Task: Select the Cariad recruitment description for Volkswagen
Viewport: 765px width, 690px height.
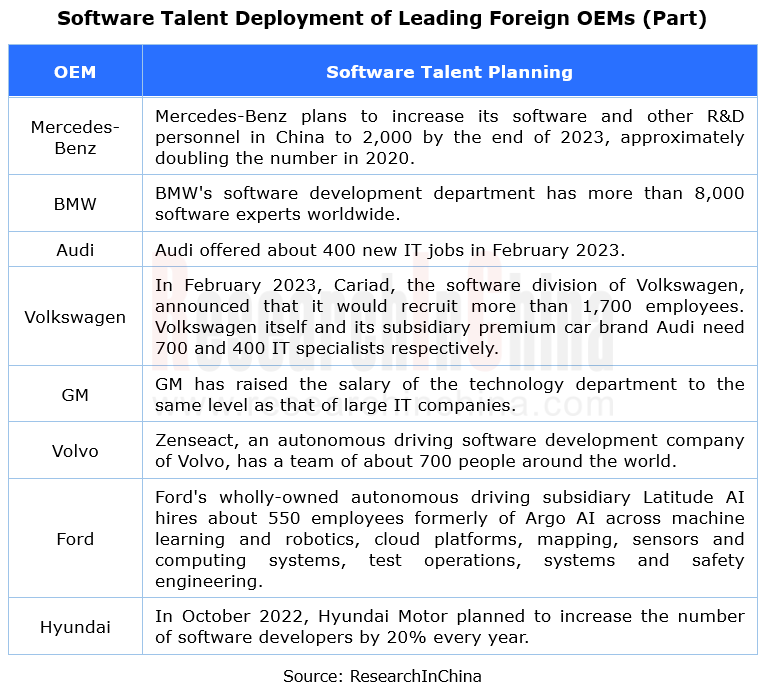Action: (449, 317)
